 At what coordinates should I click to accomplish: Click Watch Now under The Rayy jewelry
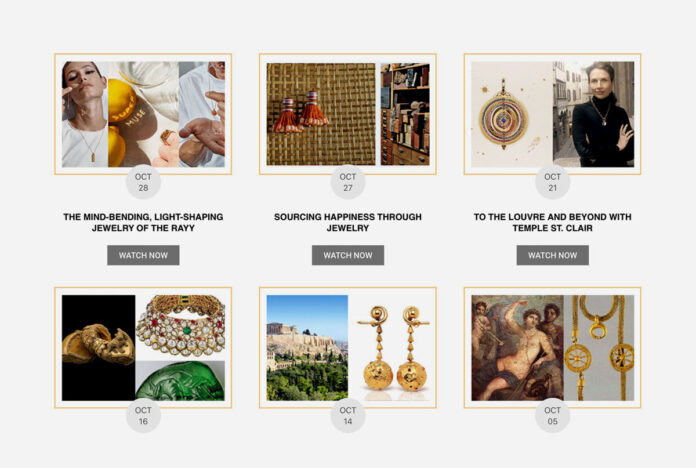(143, 255)
